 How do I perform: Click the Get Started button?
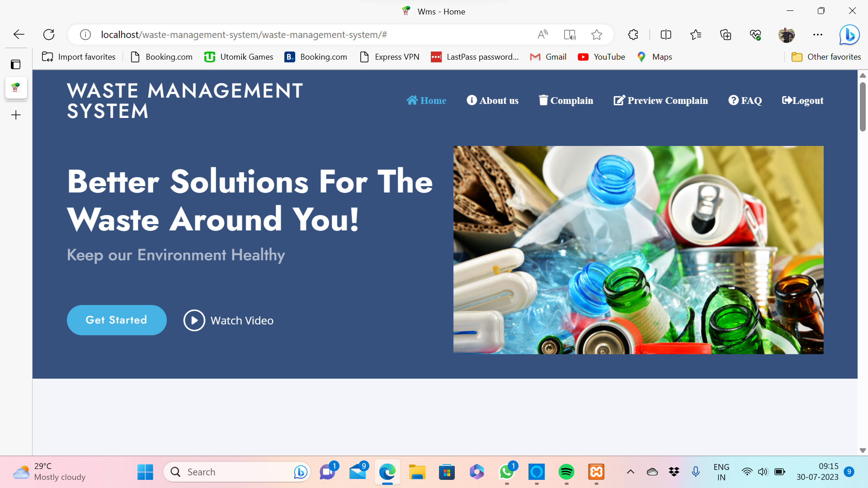(x=117, y=320)
